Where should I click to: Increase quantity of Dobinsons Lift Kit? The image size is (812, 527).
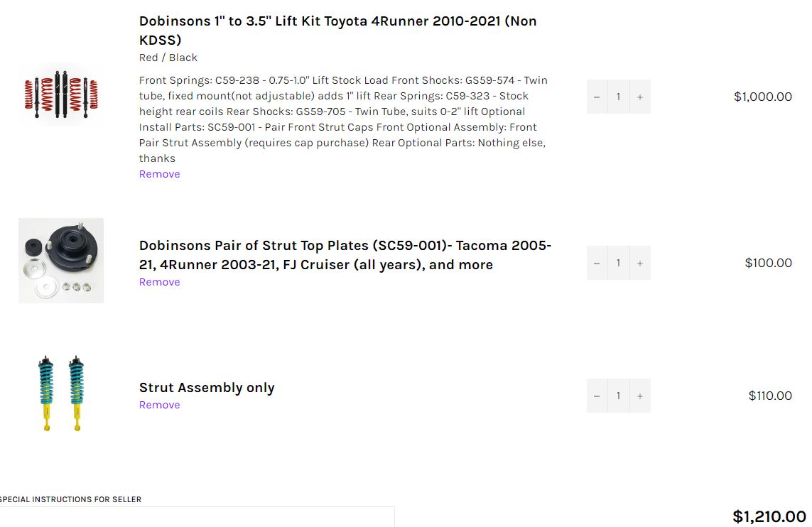[640, 97]
